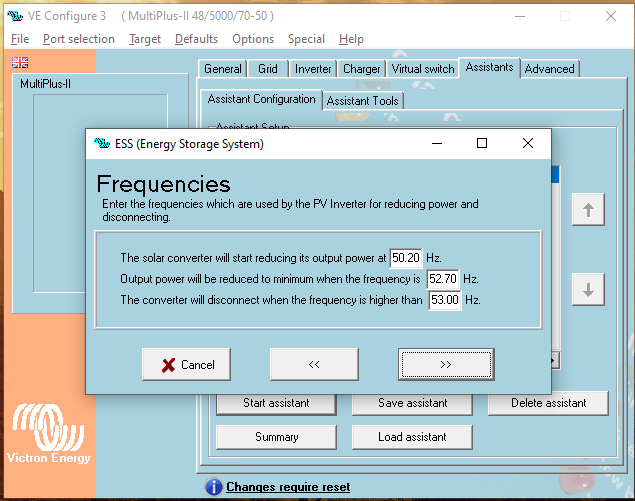Click the 53.00 Hz disconnect frequency field
The image size is (635, 501).
pos(444,299)
